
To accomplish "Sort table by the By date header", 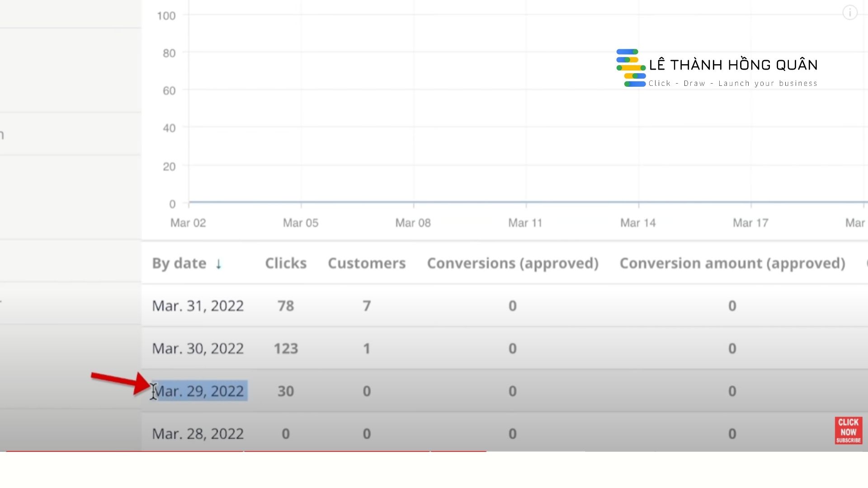I will click(x=179, y=263).
